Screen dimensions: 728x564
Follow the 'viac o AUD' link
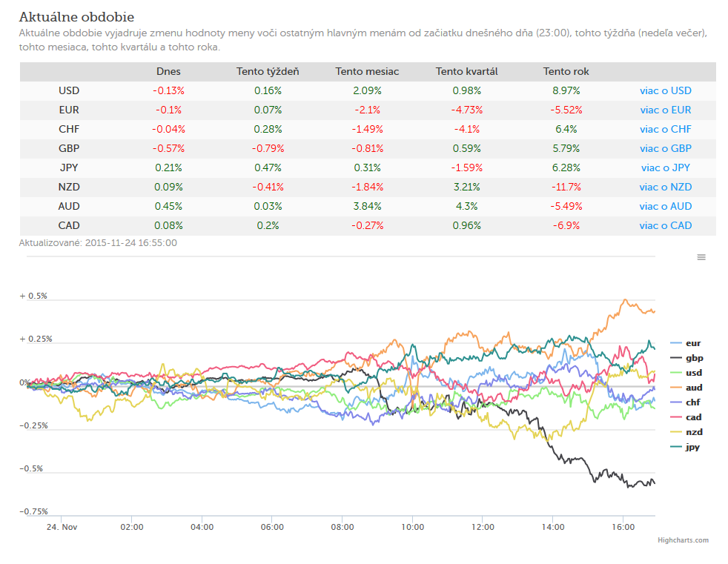(665, 206)
